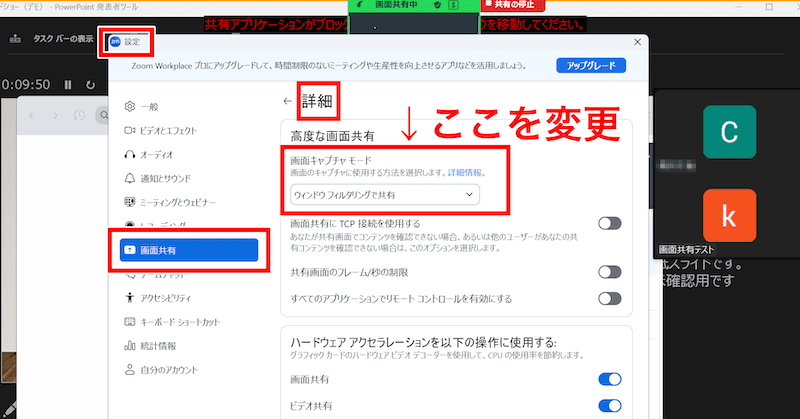Click the アップグレード button

tap(590, 66)
